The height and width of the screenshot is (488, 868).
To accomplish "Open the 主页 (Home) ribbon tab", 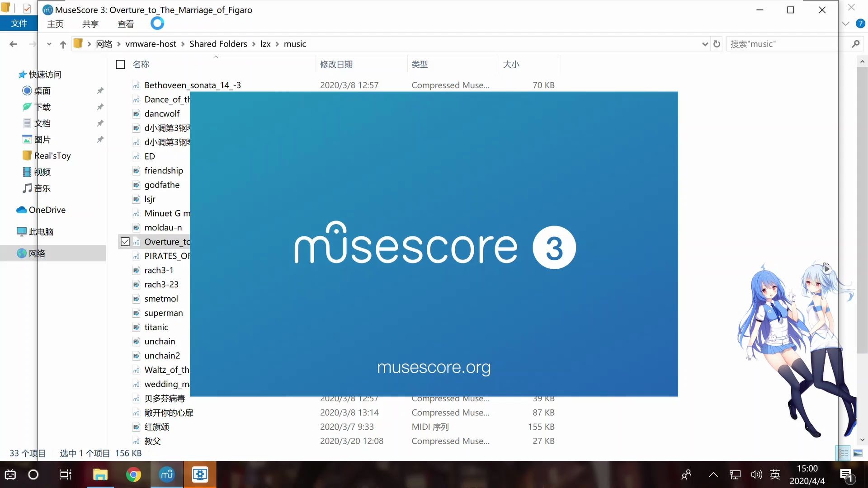I will (56, 24).
